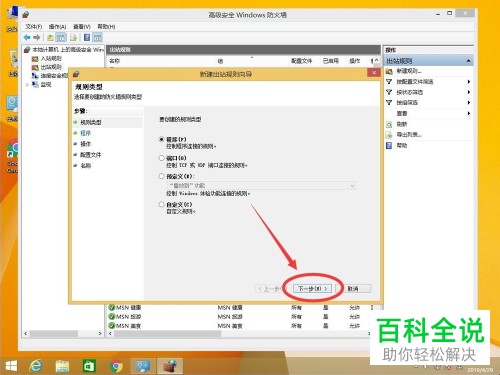Viewport: 500px width, 375px height.
Task: Click the firewall icon in main window title bar
Action: tap(26, 15)
